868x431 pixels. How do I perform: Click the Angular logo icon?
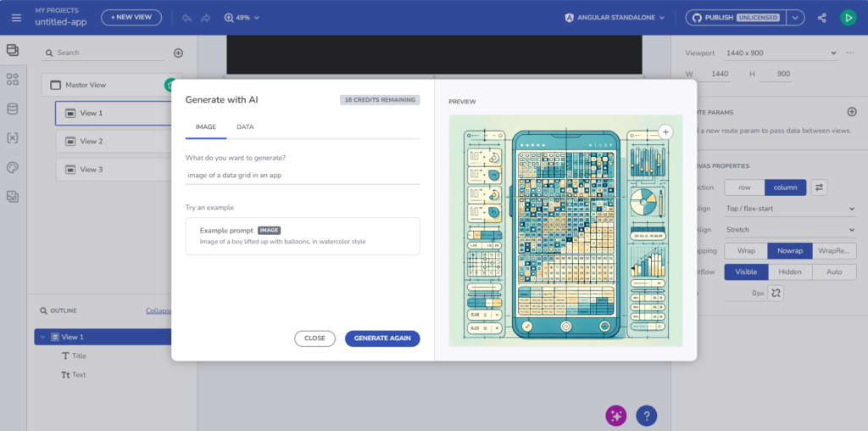point(569,18)
